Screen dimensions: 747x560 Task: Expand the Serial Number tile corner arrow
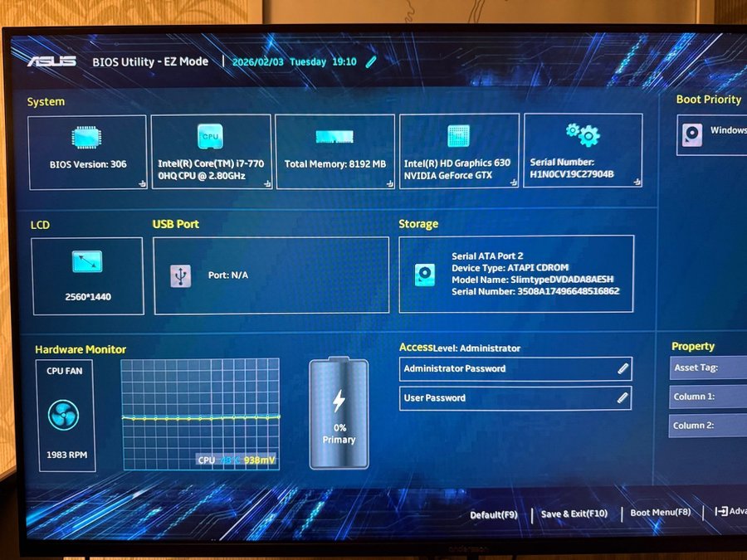637,182
